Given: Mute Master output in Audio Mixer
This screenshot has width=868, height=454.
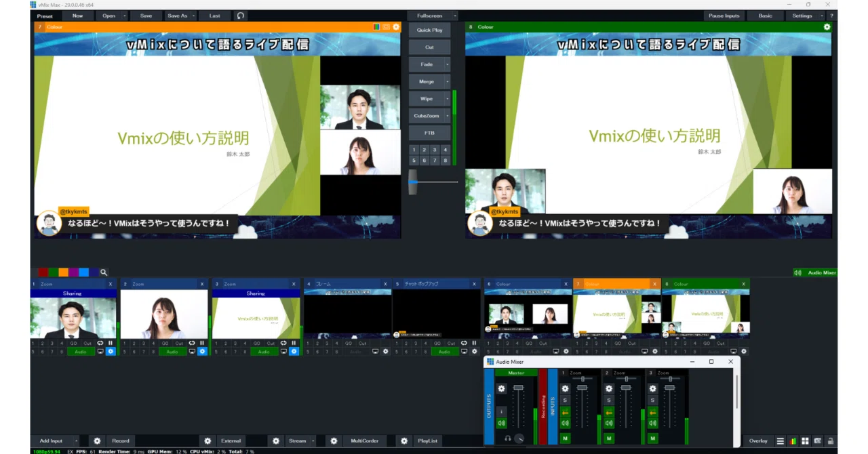Looking at the screenshot, I should click(x=501, y=424).
